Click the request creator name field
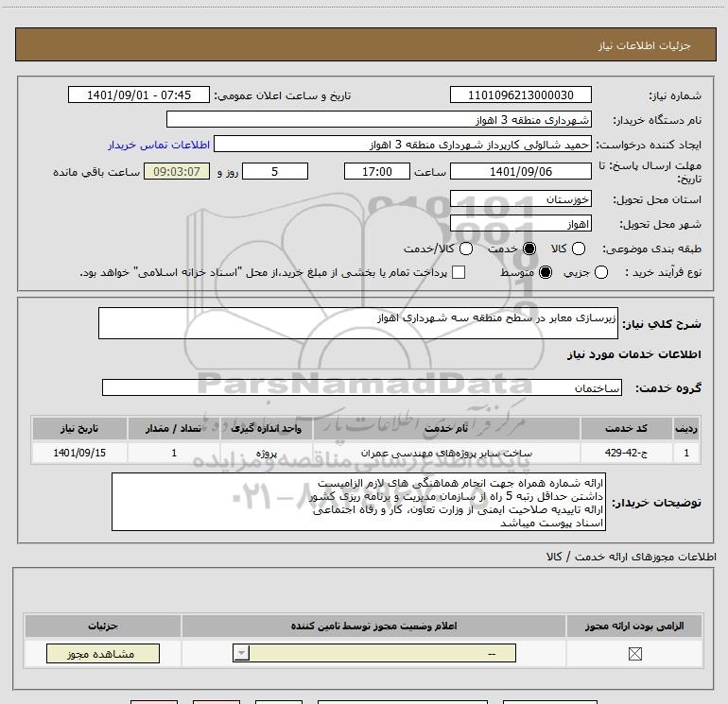 [403, 144]
